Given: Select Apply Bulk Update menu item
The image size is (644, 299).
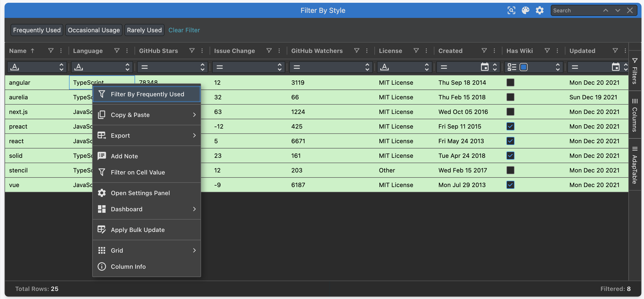Looking at the screenshot, I should 147,230.
